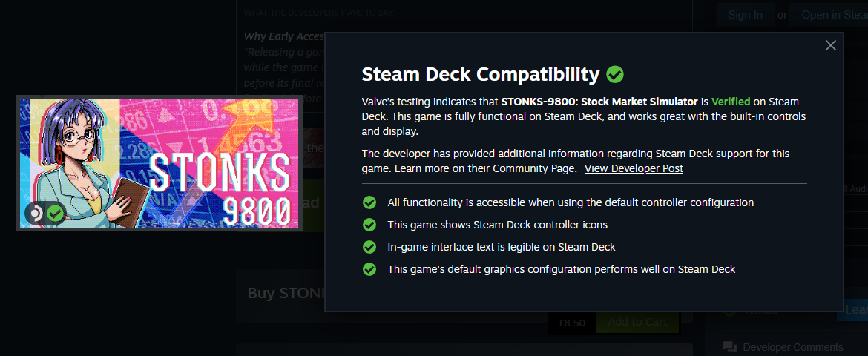Viewport: 868px width, 356px height.
Task: Click the Open in Steam button
Action: point(829,15)
